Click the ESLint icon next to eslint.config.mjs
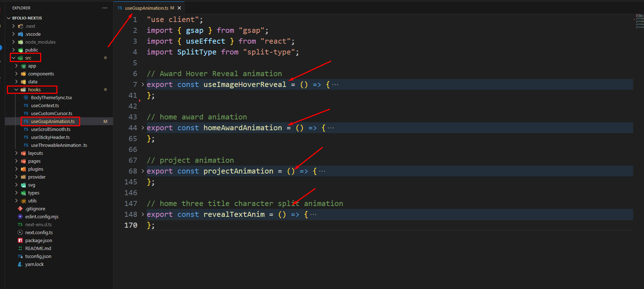644x289 pixels. tap(20, 216)
